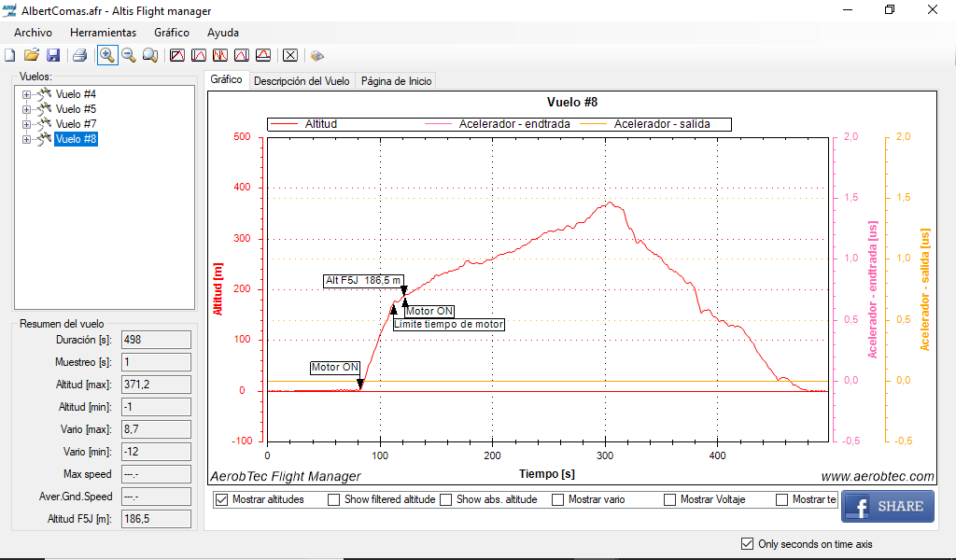Image resolution: width=956 pixels, height=560 pixels.
Task: Click the boxed X icon in toolbar
Action: click(290, 56)
